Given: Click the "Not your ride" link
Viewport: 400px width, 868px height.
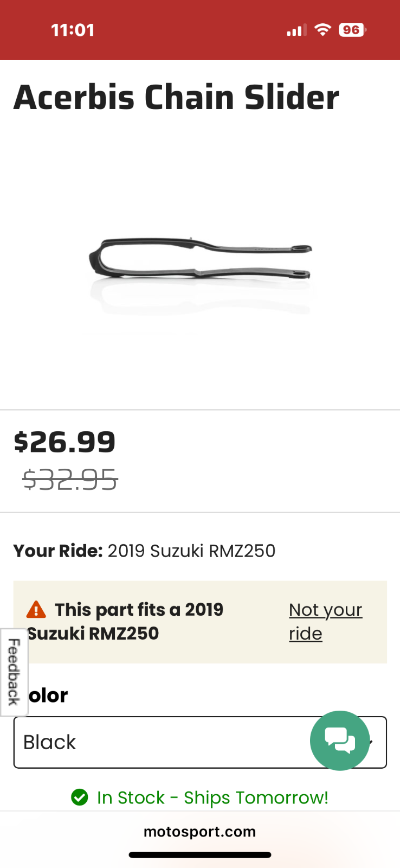Looking at the screenshot, I should [x=325, y=622].
